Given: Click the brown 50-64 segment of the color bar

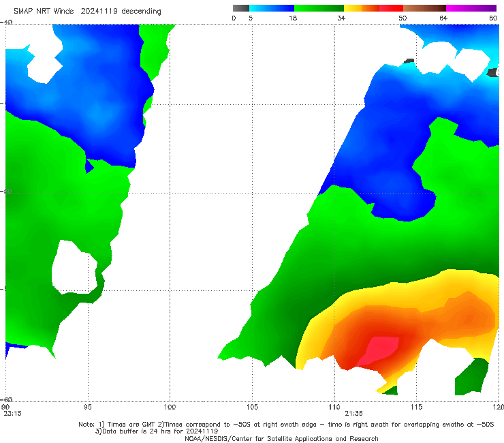Looking at the screenshot, I should tap(424, 8).
